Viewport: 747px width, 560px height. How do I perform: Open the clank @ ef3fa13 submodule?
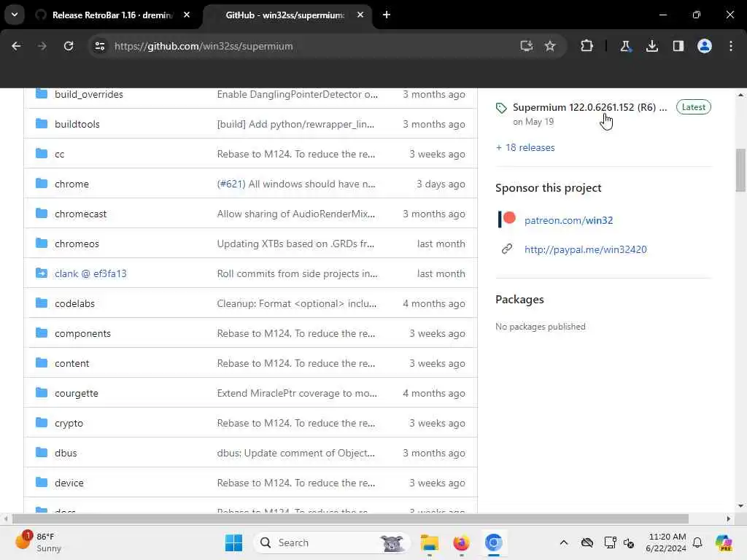point(90,274)
